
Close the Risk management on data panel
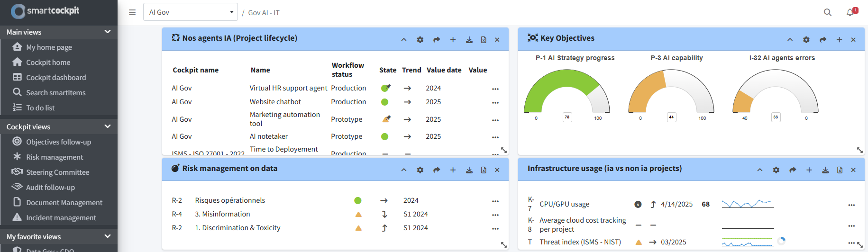coord(497,170)
